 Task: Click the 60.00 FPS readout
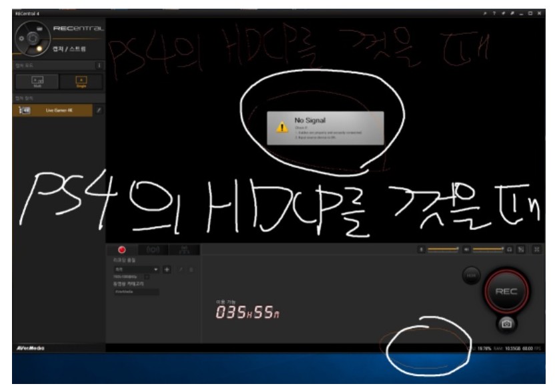(x=532, y=348)
